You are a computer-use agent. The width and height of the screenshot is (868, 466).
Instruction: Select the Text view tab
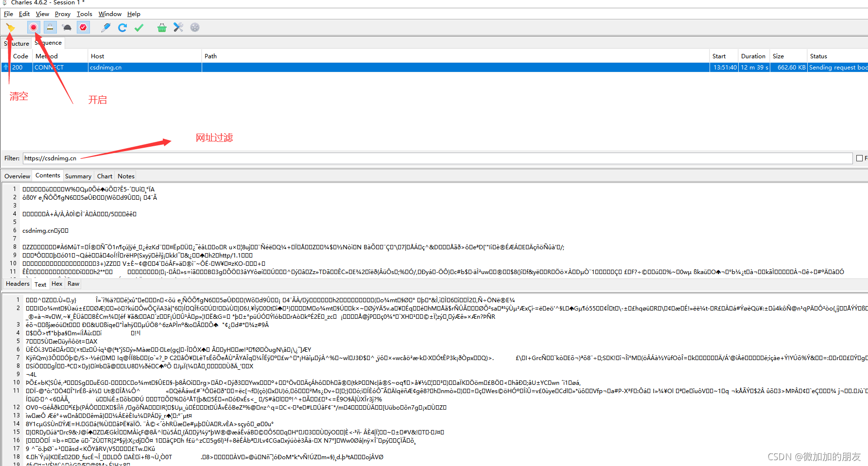[x=40, y=284]
